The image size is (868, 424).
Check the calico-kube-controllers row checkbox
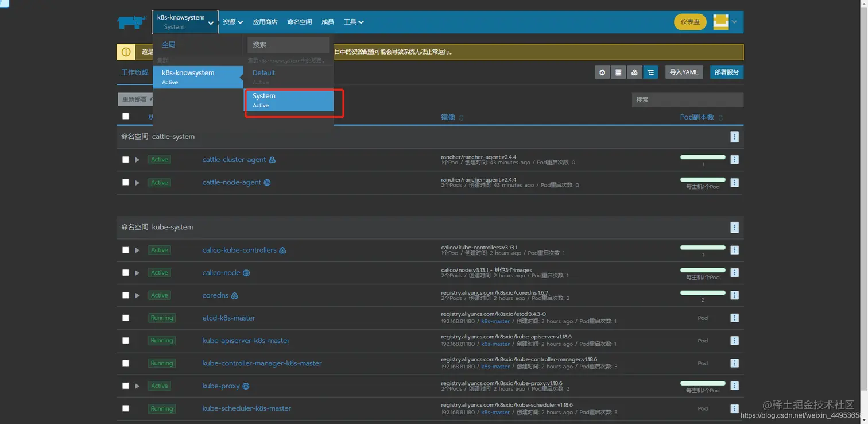click(126, 250)
